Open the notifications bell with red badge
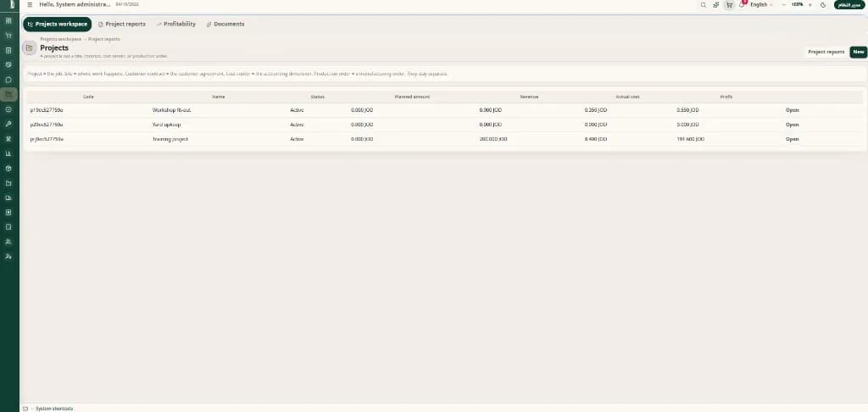The width and height of the screenshot is (868, 412). click(x=743, y=4)
